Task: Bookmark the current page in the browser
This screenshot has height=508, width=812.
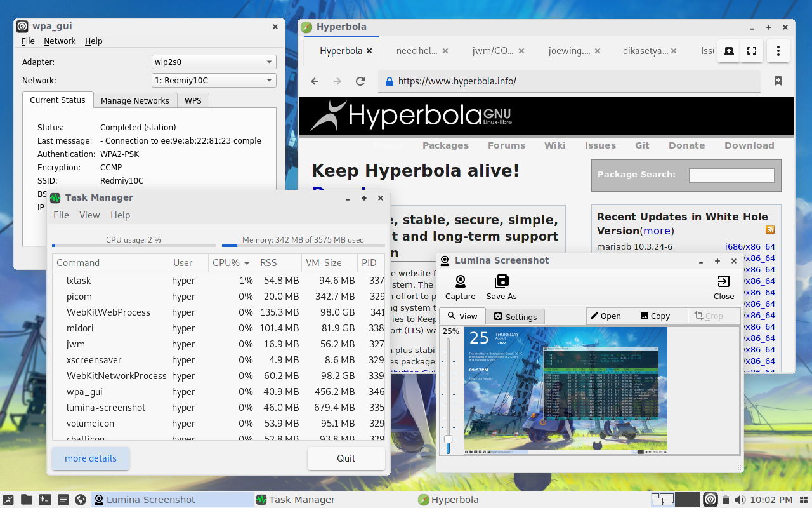Action: coord(778,81)
